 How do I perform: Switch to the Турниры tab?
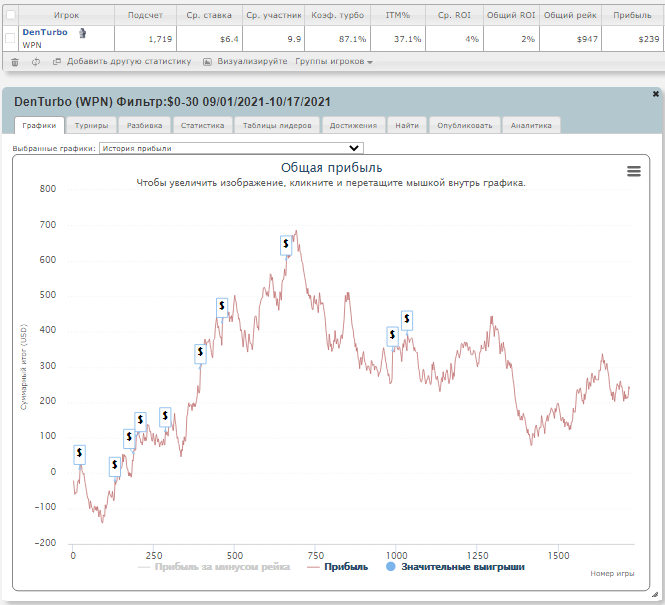click(91, 125)
